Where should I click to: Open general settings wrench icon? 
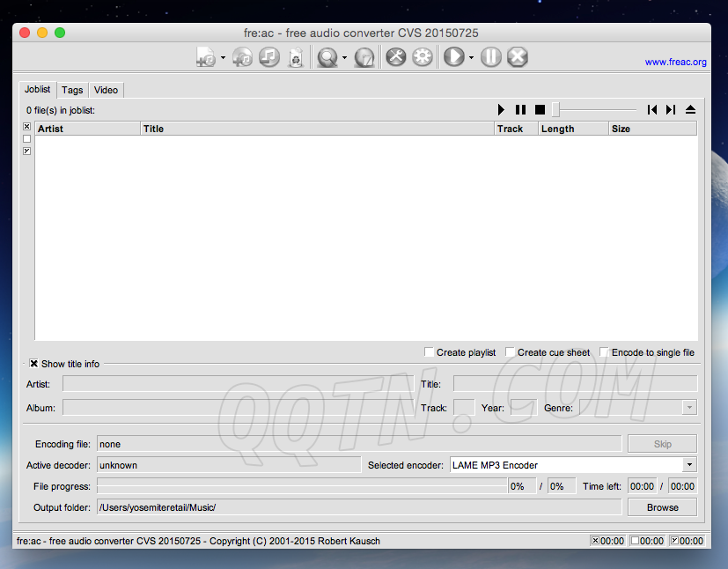tap(395, 57)
